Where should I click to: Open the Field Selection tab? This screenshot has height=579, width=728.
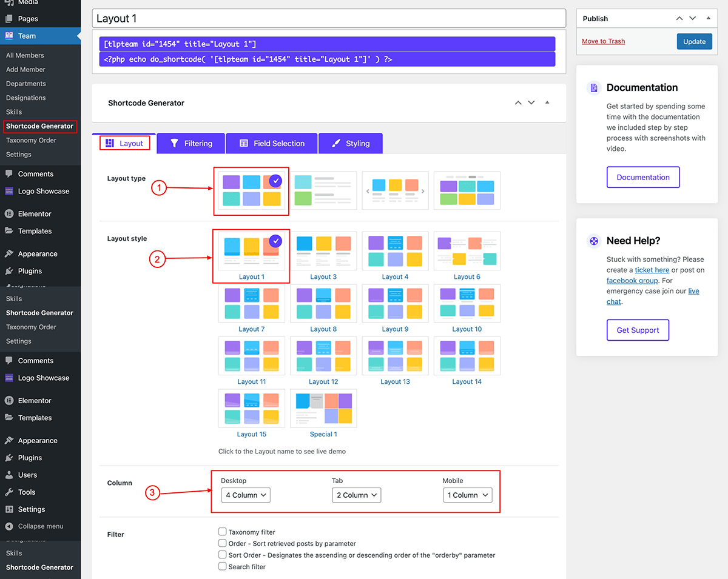click(x=272, y=144)
